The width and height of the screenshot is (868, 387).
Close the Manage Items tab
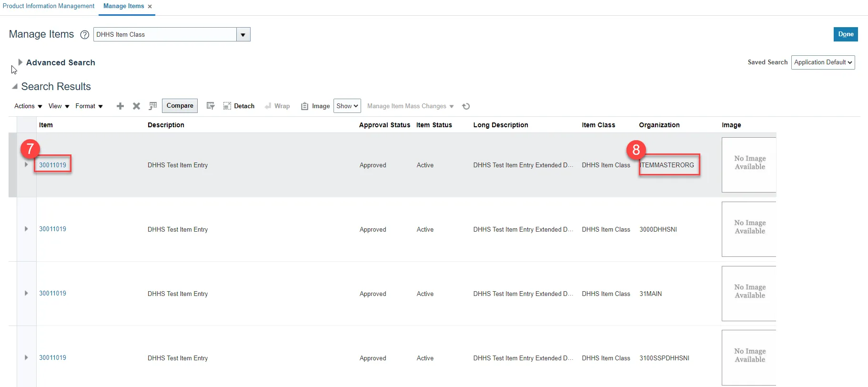(150, 7)
